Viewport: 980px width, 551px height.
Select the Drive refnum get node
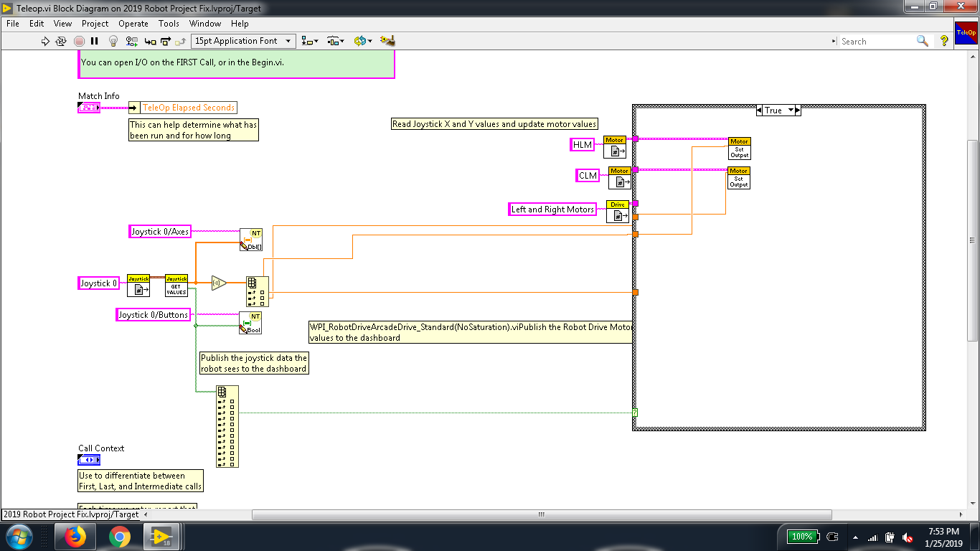(x=618, y=212)
